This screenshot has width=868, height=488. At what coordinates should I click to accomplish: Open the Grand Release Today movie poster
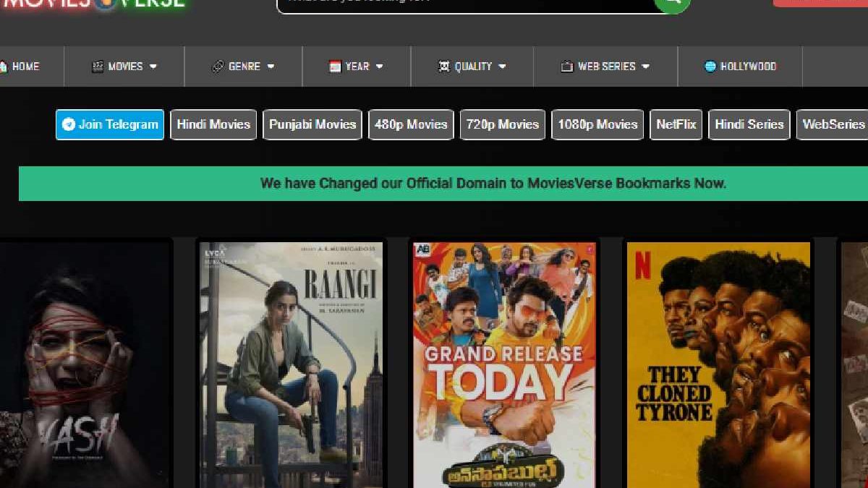coord(504,365)
